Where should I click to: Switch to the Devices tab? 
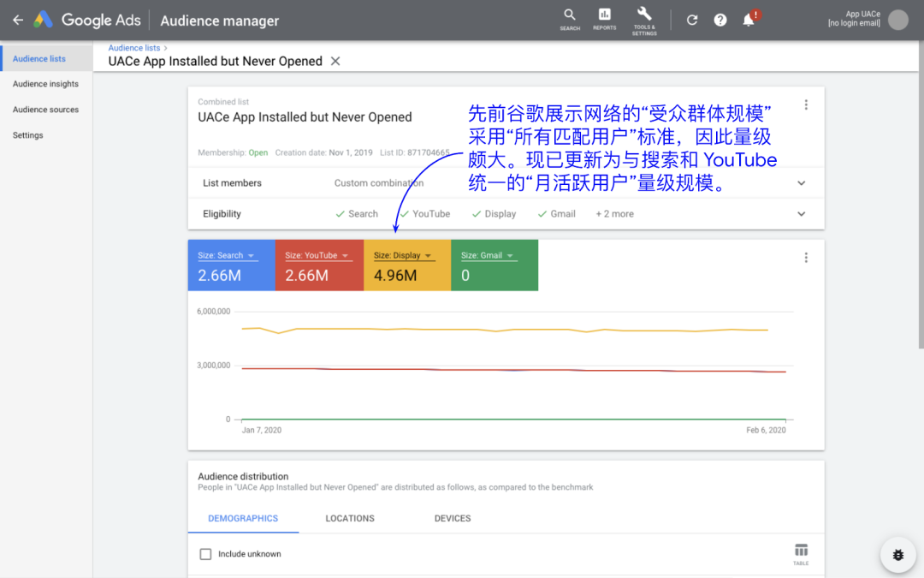click(453, 518)
